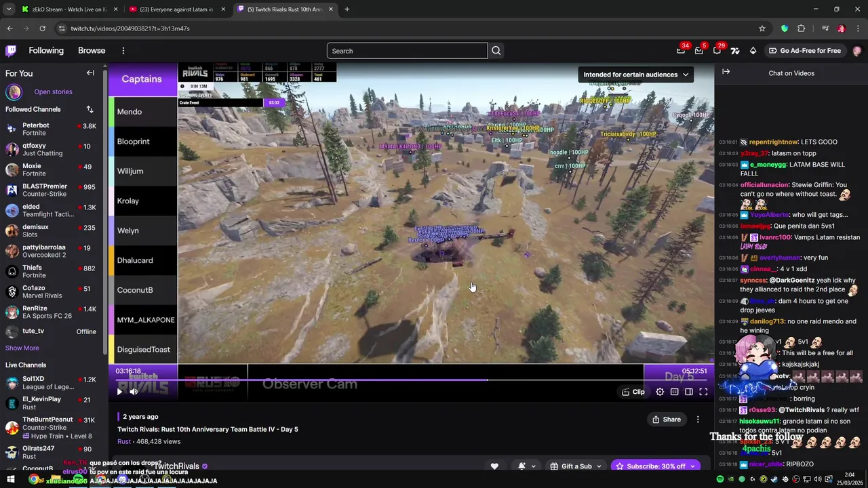Open Co1azo Marvel Rivals channel
This screenshot has height=488, width=868.
pyautogui.click(x=54, y=292)
